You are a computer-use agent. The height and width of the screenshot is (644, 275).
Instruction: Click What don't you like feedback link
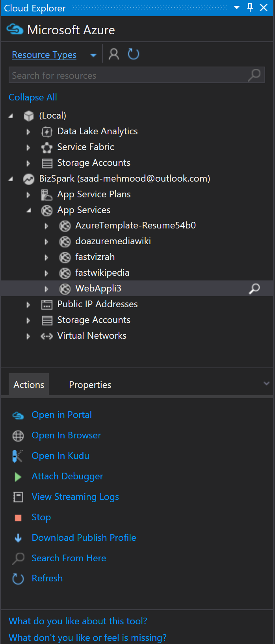tap(87, 638)
